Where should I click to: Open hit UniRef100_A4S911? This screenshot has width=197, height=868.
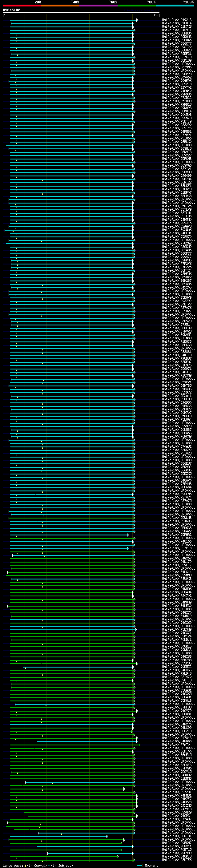[177, 30]
